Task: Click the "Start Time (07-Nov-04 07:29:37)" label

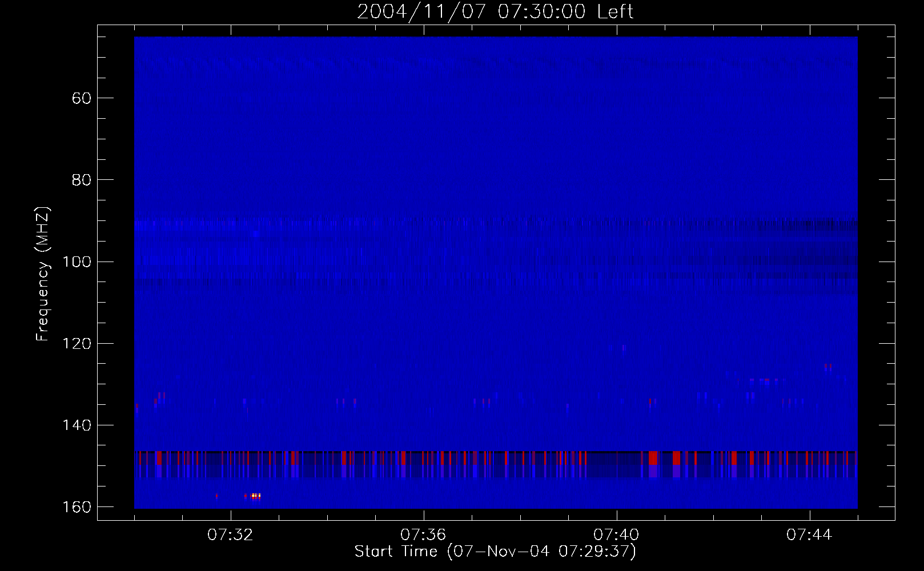Action: (495, 552)
